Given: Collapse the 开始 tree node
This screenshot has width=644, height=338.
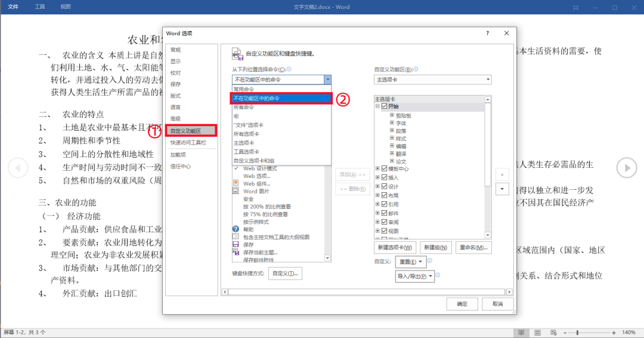Looking at the screenshot, I should click(377, 106).
